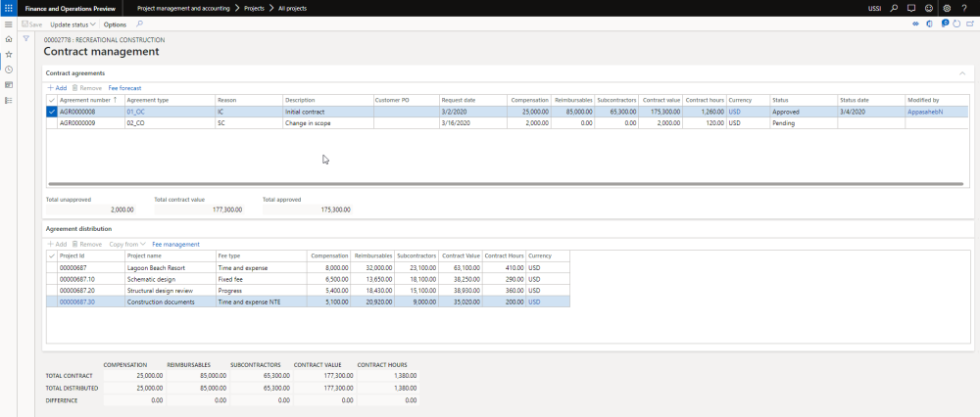The width and height of the screenshot is (980, 417).
Task: Open the Options menu tab
Action: pos(115,23)
